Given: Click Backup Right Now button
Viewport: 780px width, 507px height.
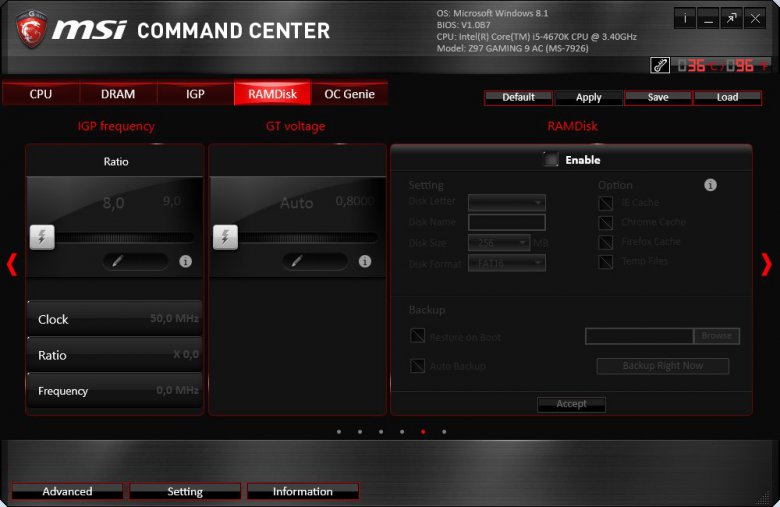Looking at the screenshot, I should click(x=663, y=366).
